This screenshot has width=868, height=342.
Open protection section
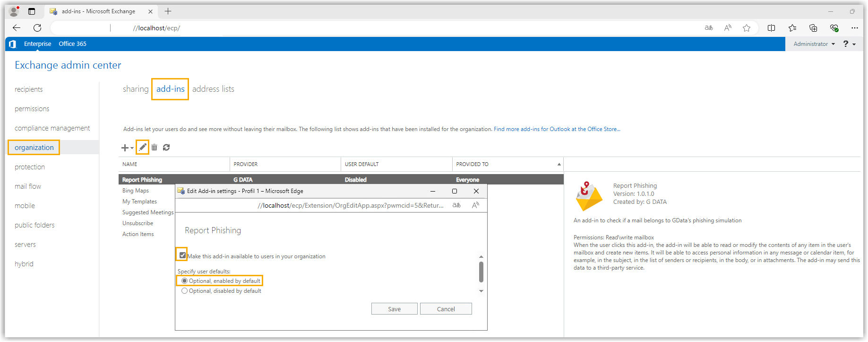point(30,167)
